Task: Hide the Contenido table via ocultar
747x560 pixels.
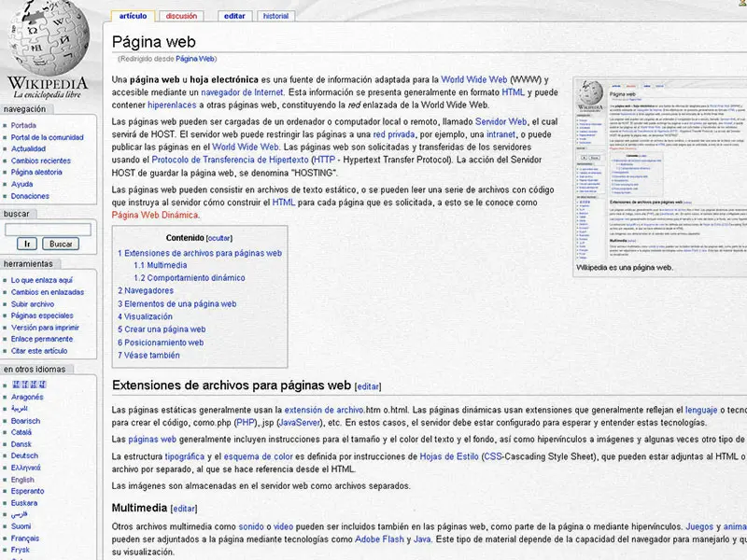Action: coord(219,238)
